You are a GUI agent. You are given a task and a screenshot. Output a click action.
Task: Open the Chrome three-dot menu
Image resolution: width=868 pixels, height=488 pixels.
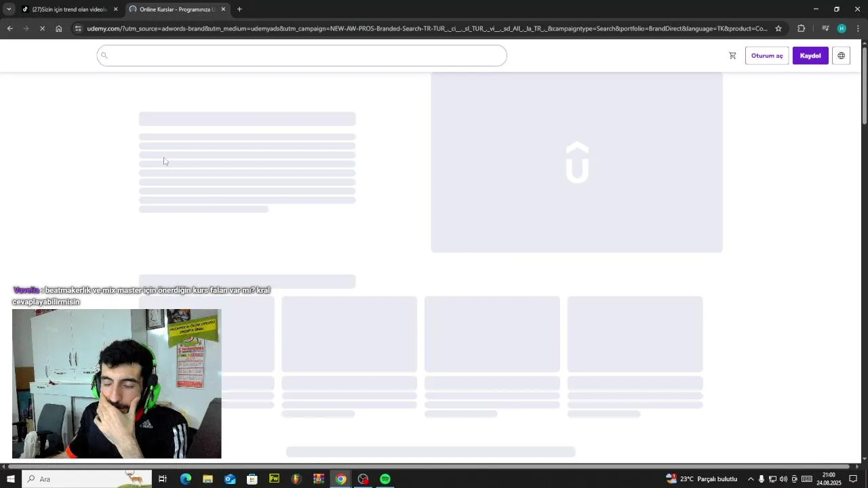click(858, 28)
